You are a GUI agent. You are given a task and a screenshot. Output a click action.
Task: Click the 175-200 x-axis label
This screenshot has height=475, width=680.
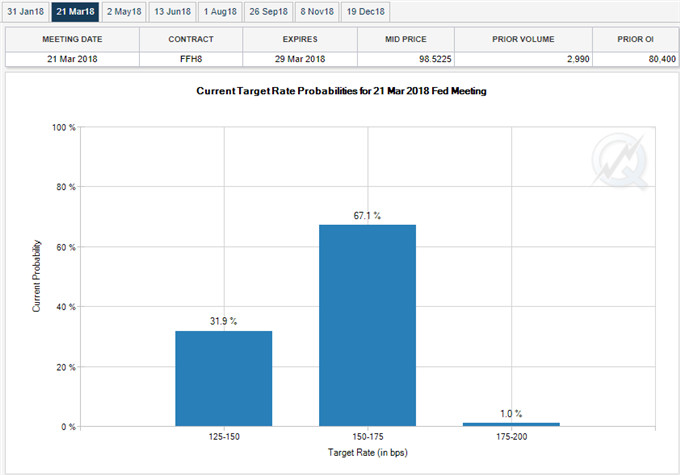coord(512,437)
